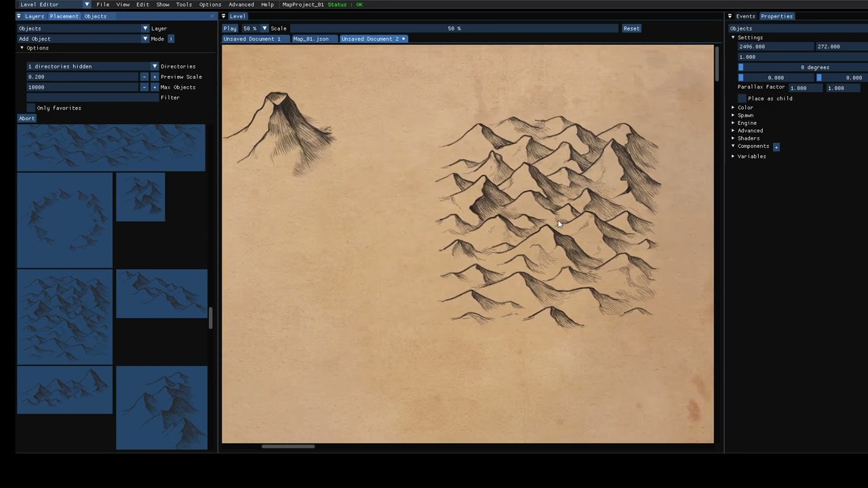The image size is (868, 488).
Task: Click the Play button
Action: [230, 28]
